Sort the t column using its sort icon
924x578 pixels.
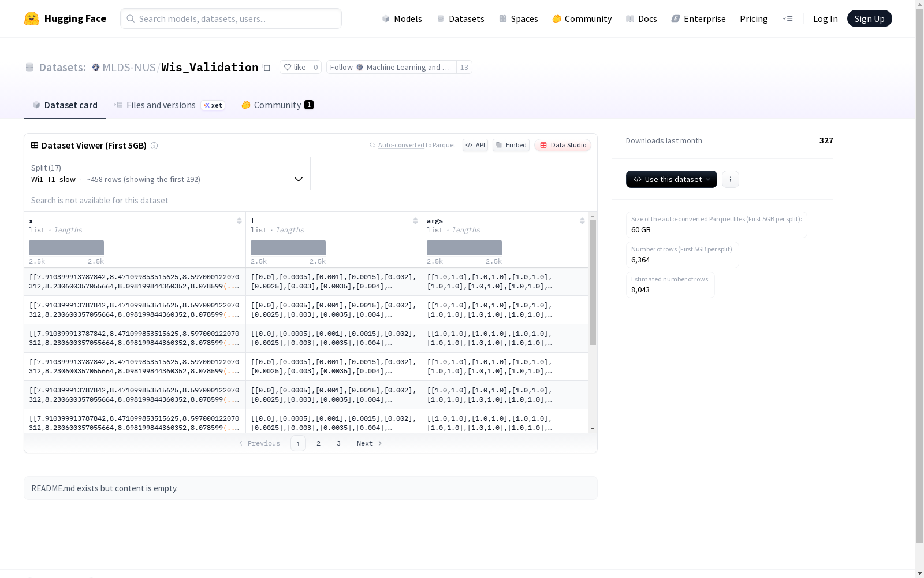[x=415, y=221]
